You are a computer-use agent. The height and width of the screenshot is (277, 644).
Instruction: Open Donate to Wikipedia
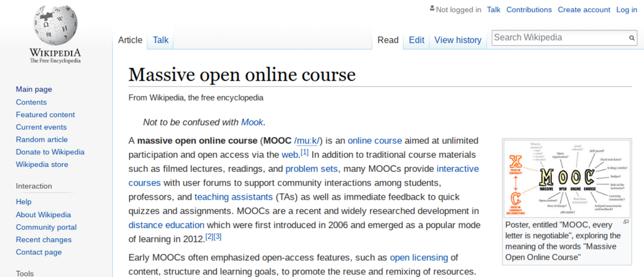point(50,152)
